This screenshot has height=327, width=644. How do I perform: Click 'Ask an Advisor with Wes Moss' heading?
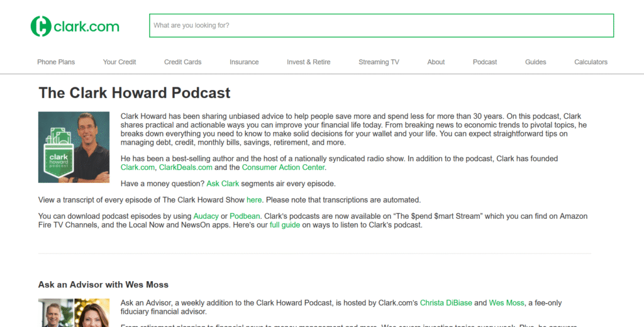[x=103, y=285]
